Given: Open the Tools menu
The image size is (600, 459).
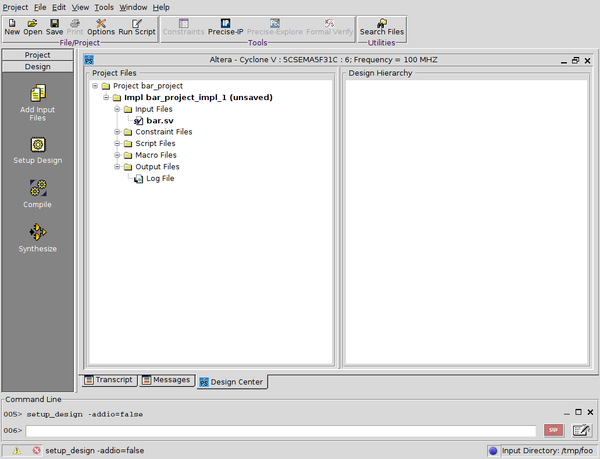Looking at the screenshot, I should [x=104, y=7].
